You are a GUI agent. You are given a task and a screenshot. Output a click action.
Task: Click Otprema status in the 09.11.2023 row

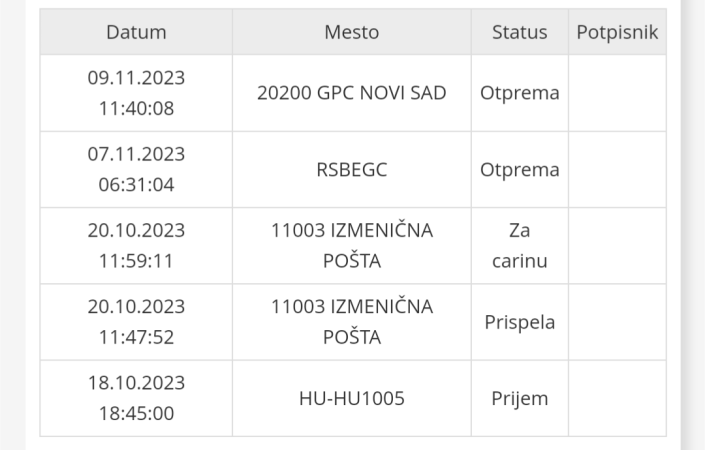coord(519,93)
